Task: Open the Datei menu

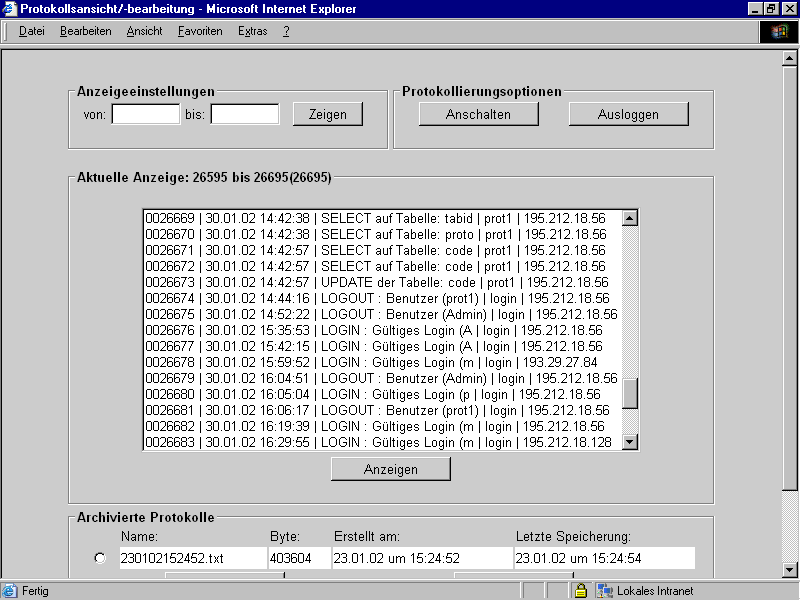Action: click(x=31, y=31)
